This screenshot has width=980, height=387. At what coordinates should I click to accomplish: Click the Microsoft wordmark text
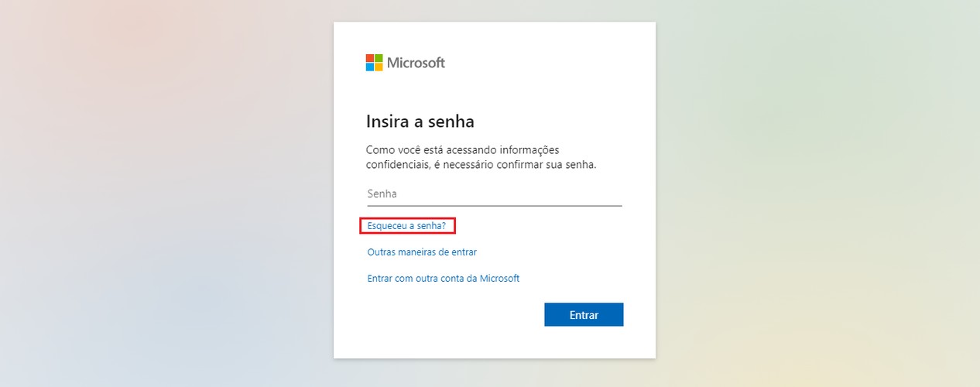(x=416, y=63)
